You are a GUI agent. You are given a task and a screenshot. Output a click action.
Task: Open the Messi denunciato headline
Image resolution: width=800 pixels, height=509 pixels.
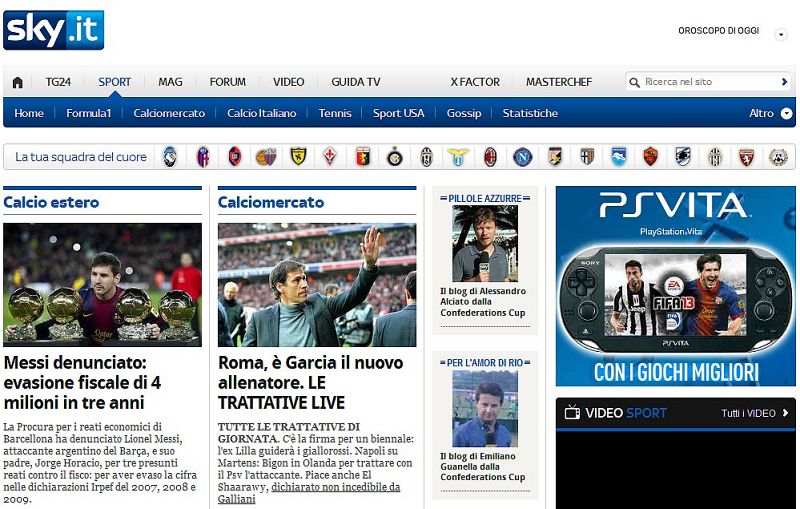point(82,383)
